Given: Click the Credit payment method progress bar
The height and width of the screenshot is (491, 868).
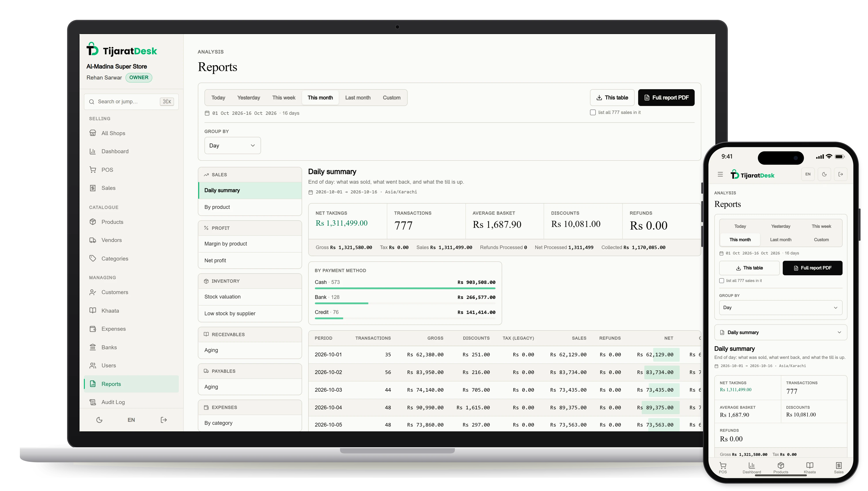Looking at the screenshot, I should 405,319.
